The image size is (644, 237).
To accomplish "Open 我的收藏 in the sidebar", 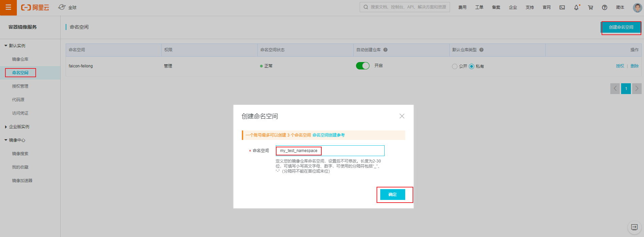I will coord(20,167).
